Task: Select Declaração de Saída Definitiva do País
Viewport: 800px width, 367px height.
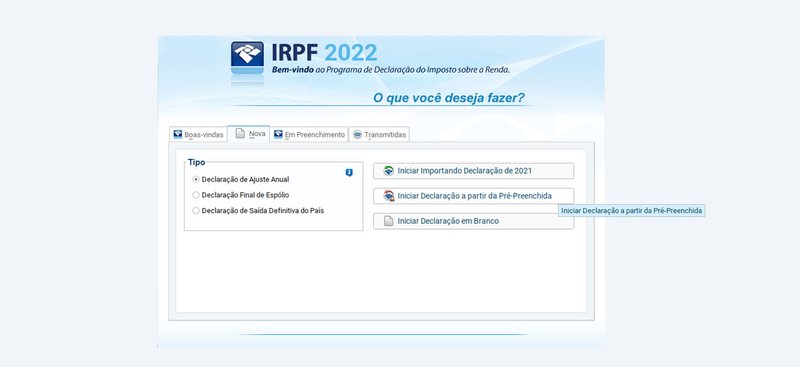Action: tap(196, 210)
